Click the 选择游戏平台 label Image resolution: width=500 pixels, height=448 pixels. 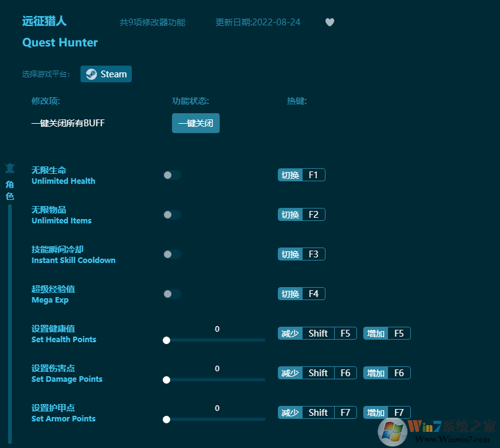point(46,74)
